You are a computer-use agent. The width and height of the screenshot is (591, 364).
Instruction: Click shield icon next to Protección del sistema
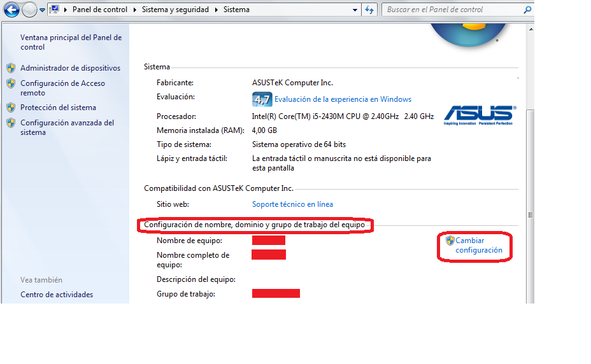[11, 108]
